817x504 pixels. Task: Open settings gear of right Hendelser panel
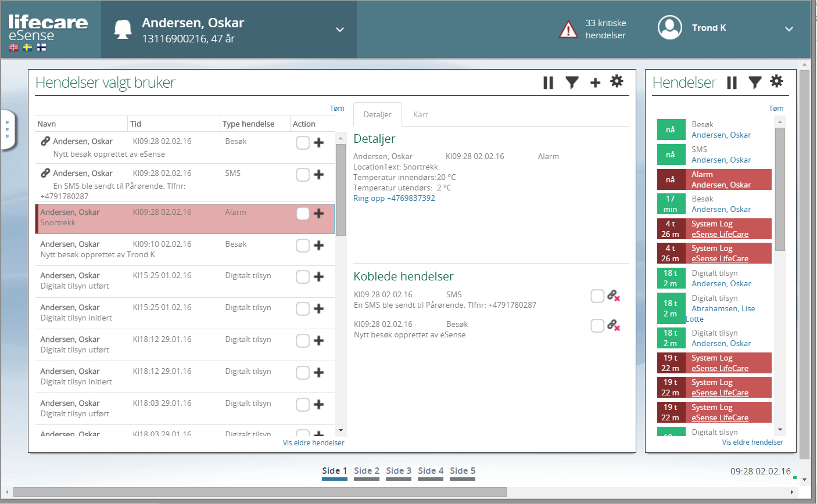[776, 81]
